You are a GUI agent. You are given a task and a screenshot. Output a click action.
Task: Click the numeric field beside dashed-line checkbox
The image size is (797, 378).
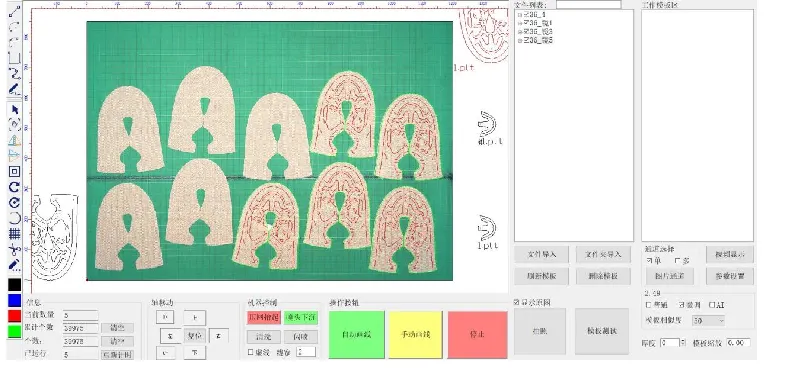[x=306, y=352]
